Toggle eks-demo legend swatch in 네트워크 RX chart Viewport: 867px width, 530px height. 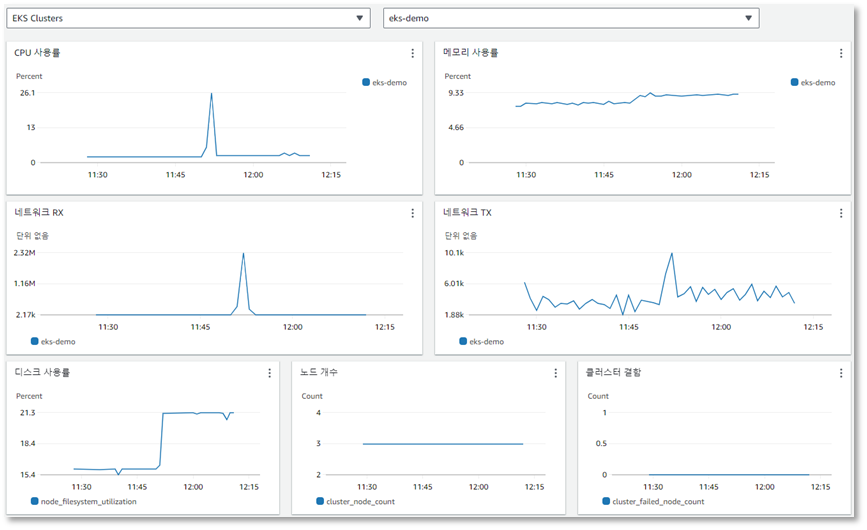(35, 342)
